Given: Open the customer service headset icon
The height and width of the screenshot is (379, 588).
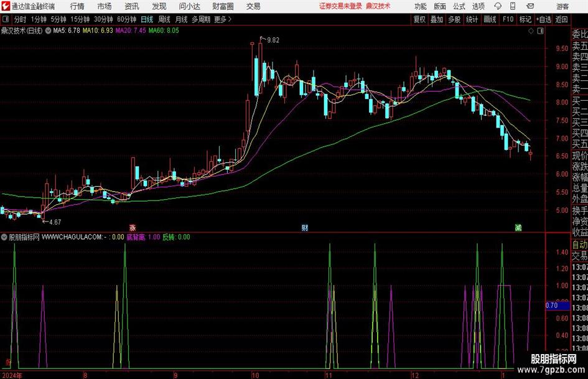Looking at the screenshot, I should (498, 6).
